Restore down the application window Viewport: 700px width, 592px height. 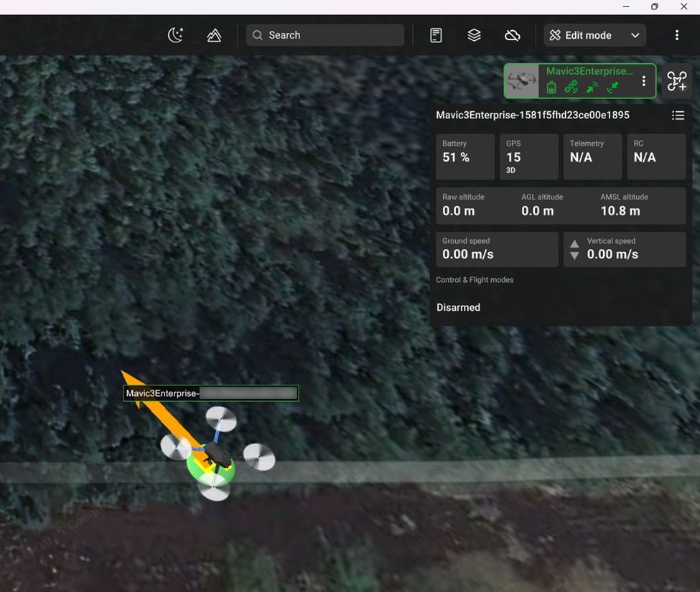tap(655, 6)
